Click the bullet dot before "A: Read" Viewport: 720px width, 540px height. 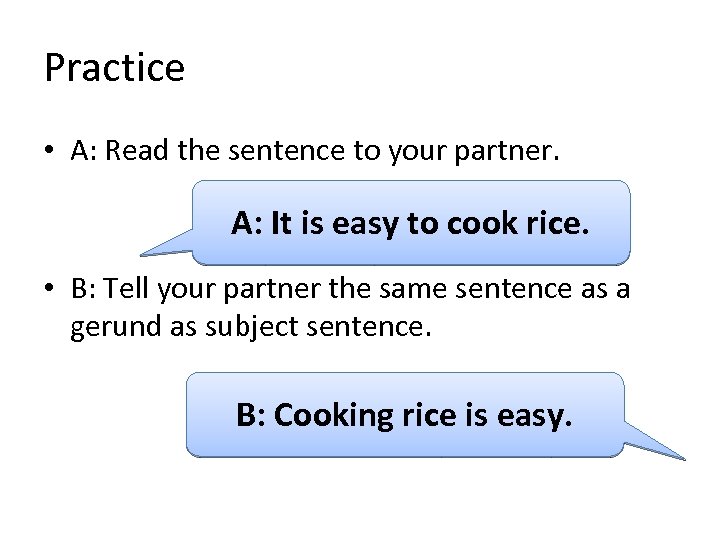(x=50, y=151)
